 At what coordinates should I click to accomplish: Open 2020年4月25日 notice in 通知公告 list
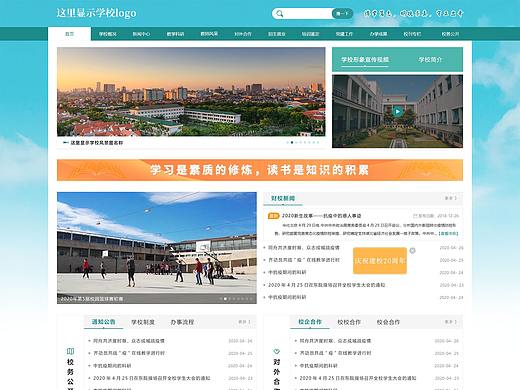point(152,378)
